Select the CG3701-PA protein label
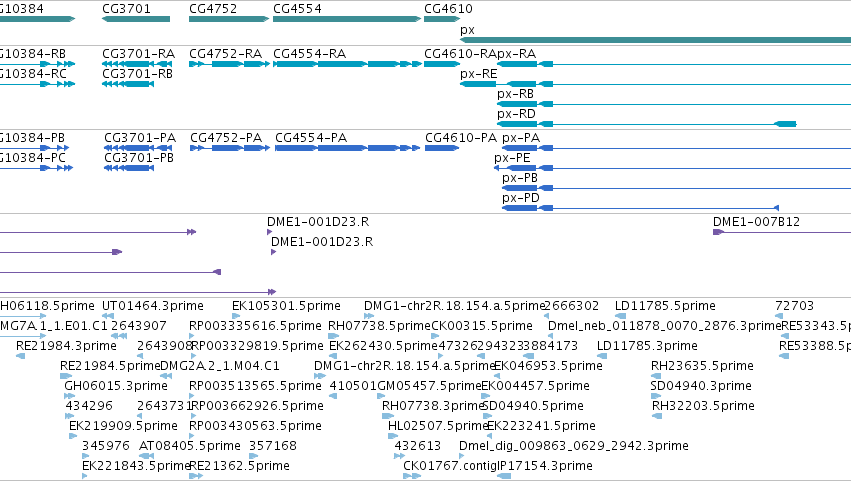 140,138
